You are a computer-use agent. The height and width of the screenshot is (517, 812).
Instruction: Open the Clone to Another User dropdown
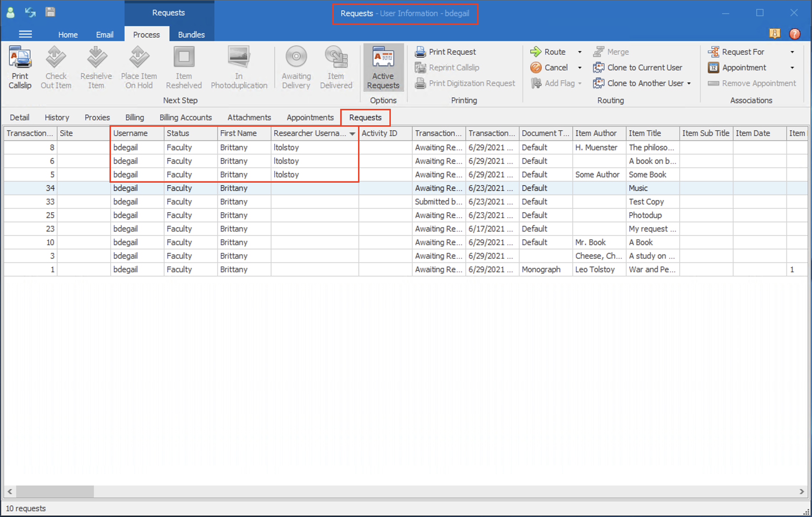pos(689,83)
